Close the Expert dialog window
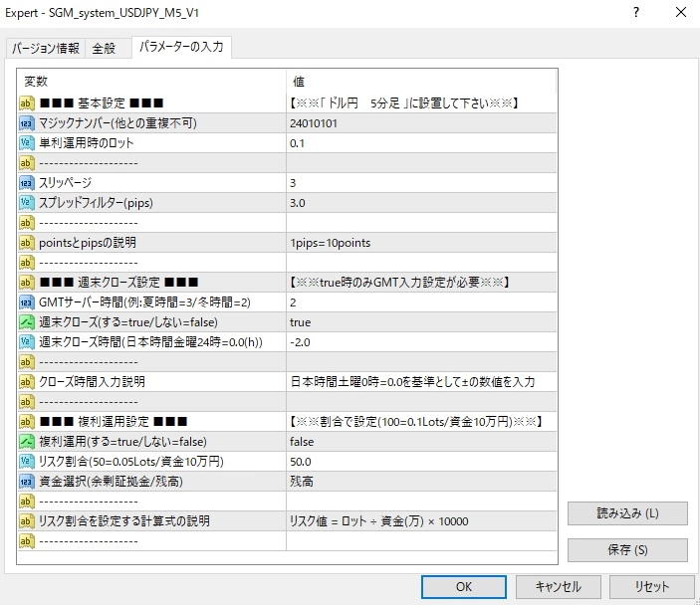700x605 pixels. (681, 13)
